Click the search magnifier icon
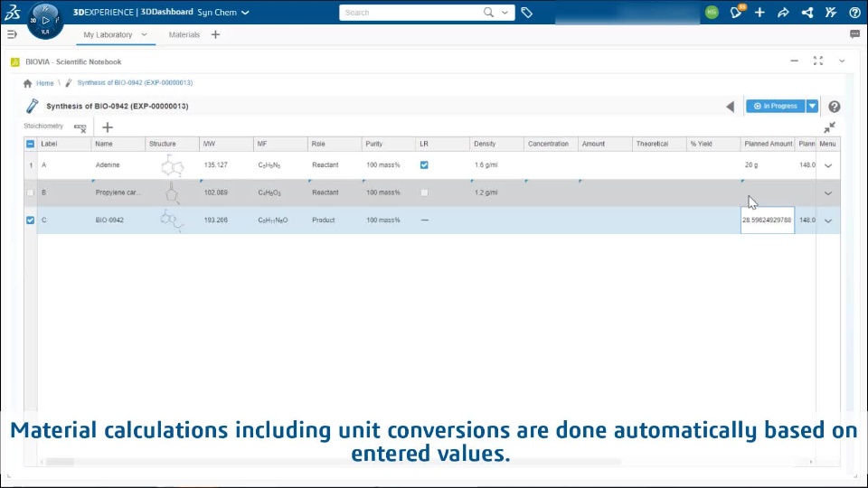The image size is (868, 488). (488, 12)
